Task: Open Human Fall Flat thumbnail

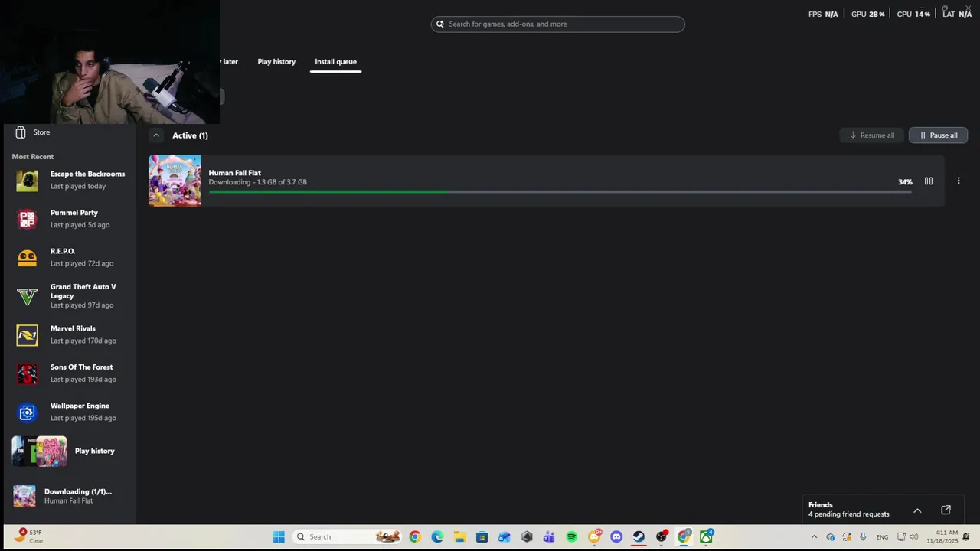Action: [175, 181]
